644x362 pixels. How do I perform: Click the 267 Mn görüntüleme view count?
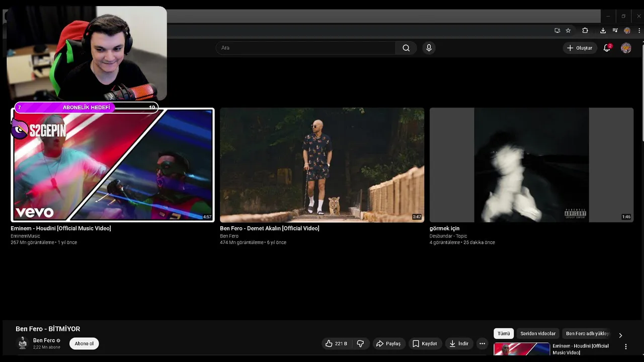click(32, 242)
